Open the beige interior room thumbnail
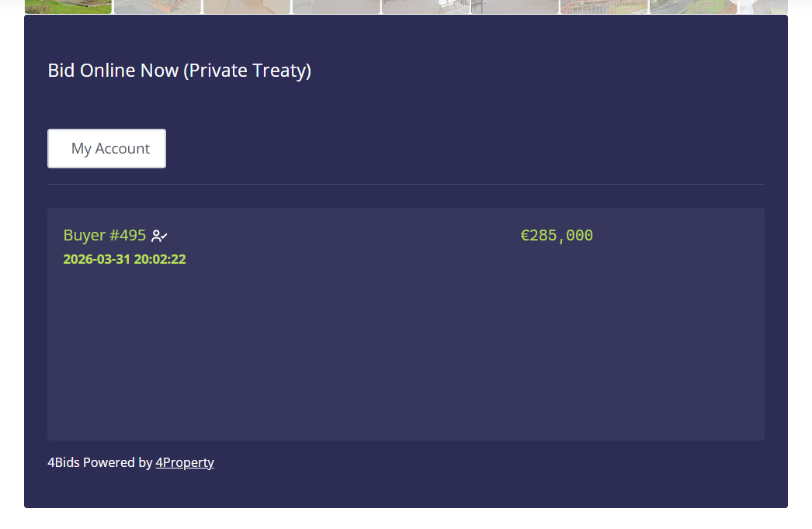The width and height of the screenshot is (812, 529). pyautogui.click(x=247, y=6)
